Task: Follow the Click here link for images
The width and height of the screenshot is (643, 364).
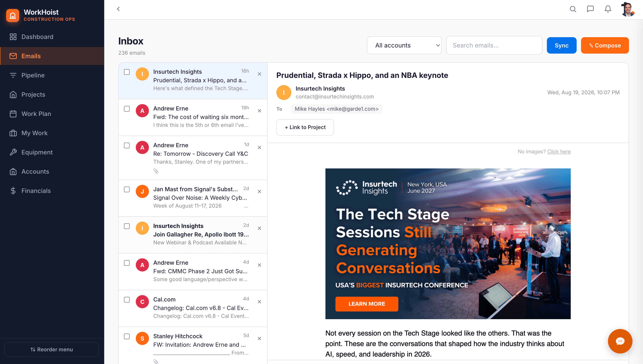Action: tap(559, 152)
